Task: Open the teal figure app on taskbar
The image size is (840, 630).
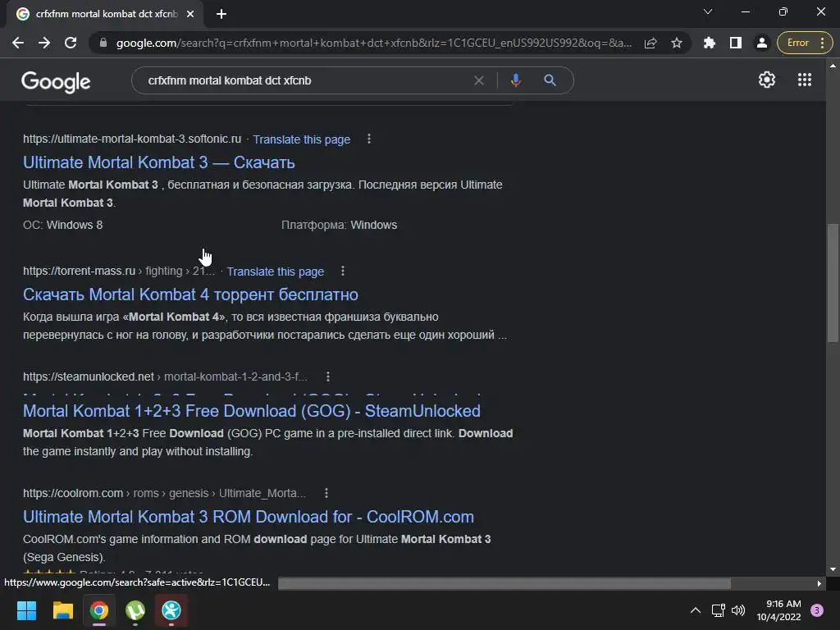Action: click(x=171, y=610)
